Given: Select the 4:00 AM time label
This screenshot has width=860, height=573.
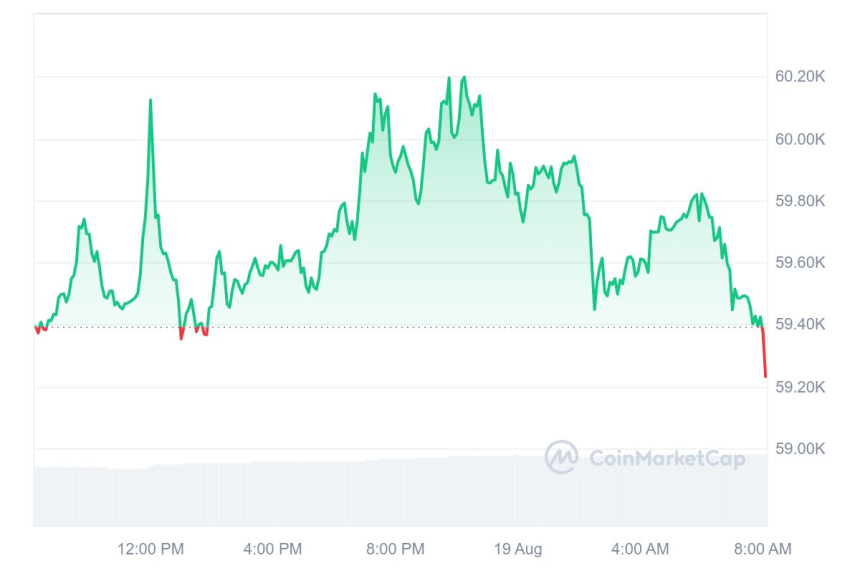Looking at the screenshot, I should click(x=640, y=548).
